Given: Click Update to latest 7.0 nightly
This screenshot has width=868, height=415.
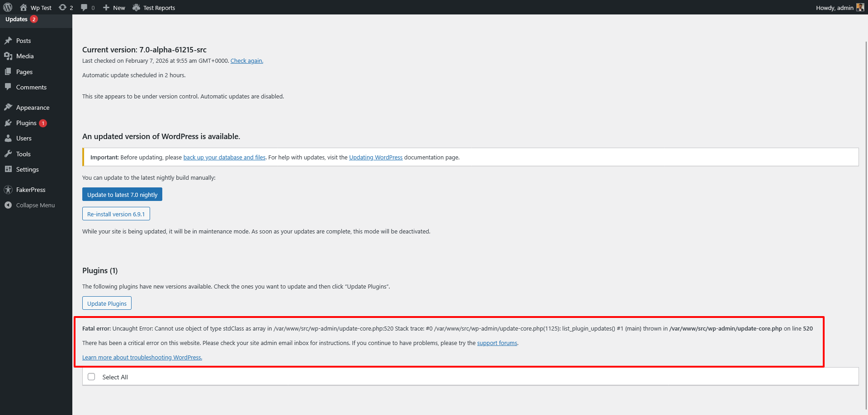Looking at the screenshot, I should coord(122,195).
